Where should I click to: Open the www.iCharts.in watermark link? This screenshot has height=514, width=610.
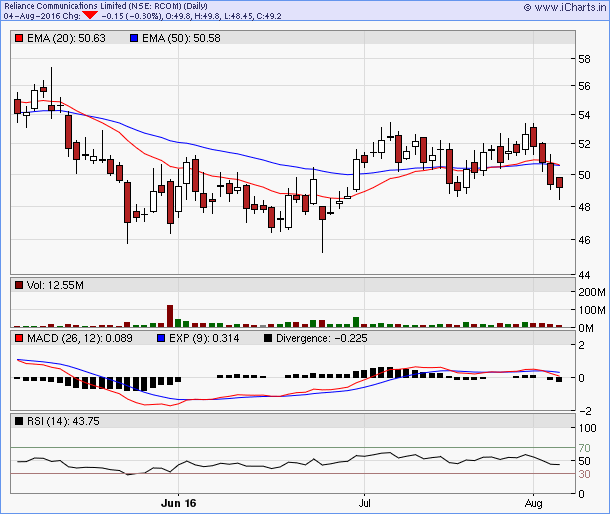565,7
